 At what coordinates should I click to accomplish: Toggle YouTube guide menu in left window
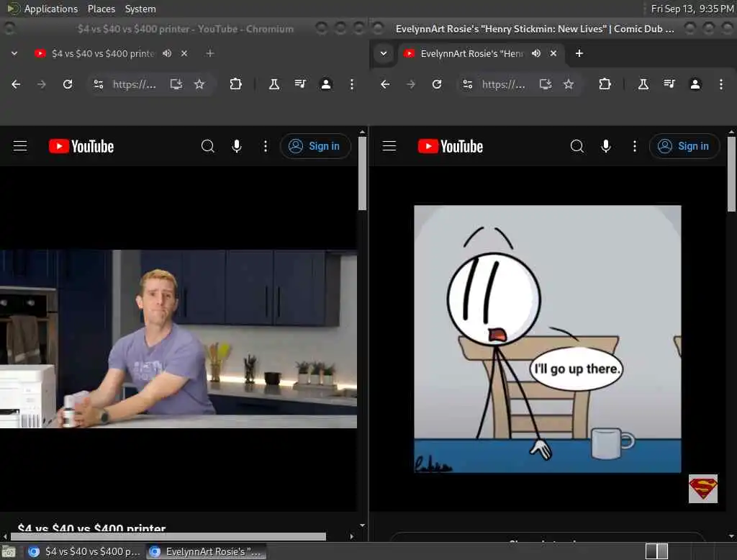(x=20, y=146)
